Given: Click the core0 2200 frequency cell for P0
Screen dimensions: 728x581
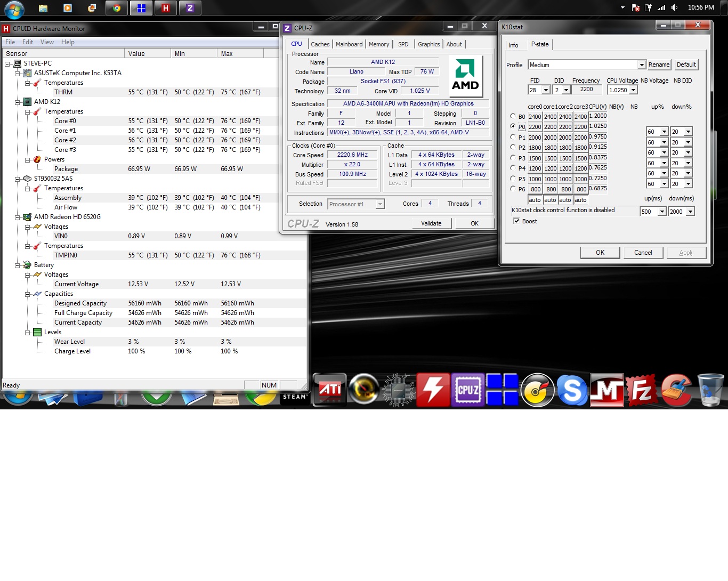Looking at the screenshot, I should [535, 127].
